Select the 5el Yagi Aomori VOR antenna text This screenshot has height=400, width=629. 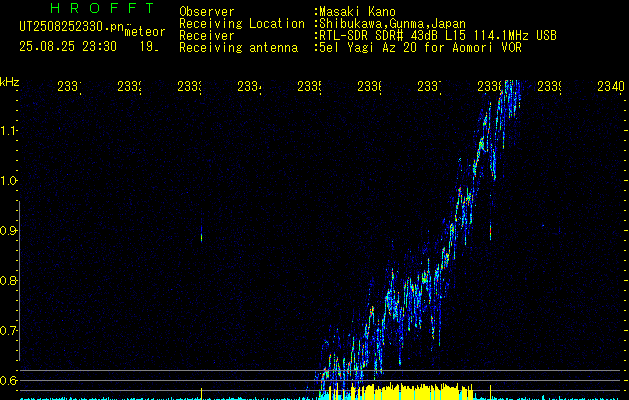click(x=420, y=48)
